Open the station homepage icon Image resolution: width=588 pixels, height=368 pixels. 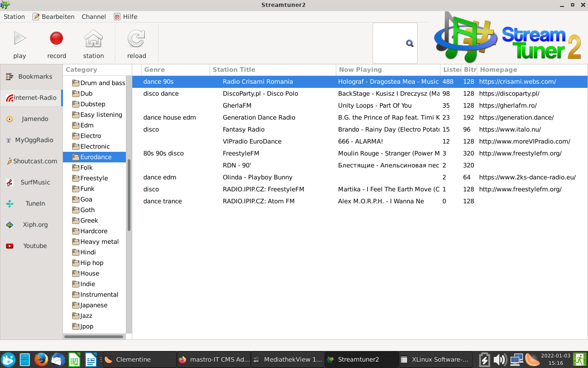[93, 38]
